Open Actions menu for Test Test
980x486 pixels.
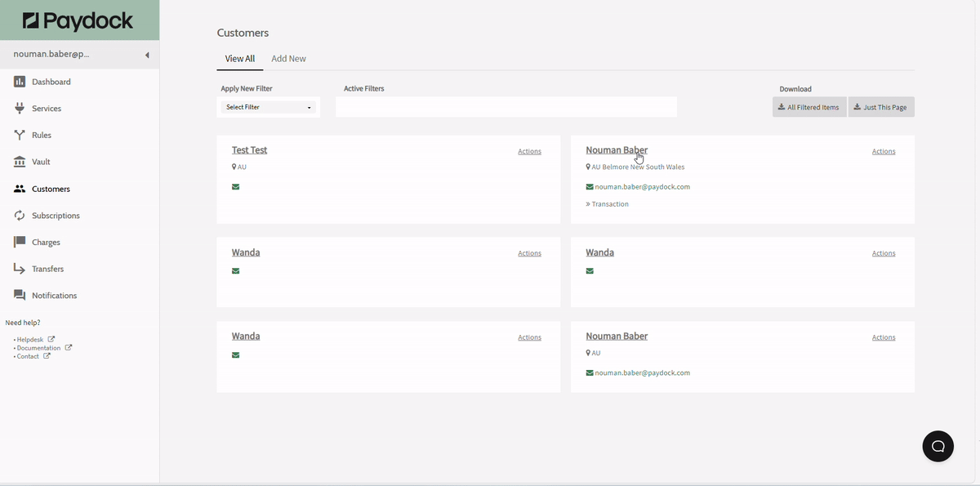coord(529,151)
